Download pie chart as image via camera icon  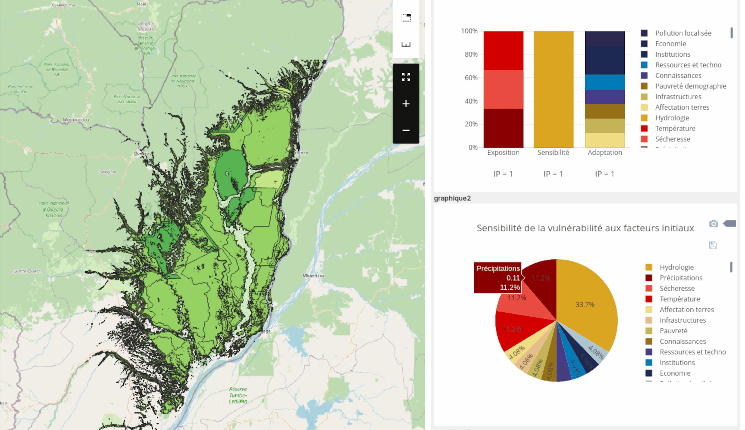coord(713,224)
